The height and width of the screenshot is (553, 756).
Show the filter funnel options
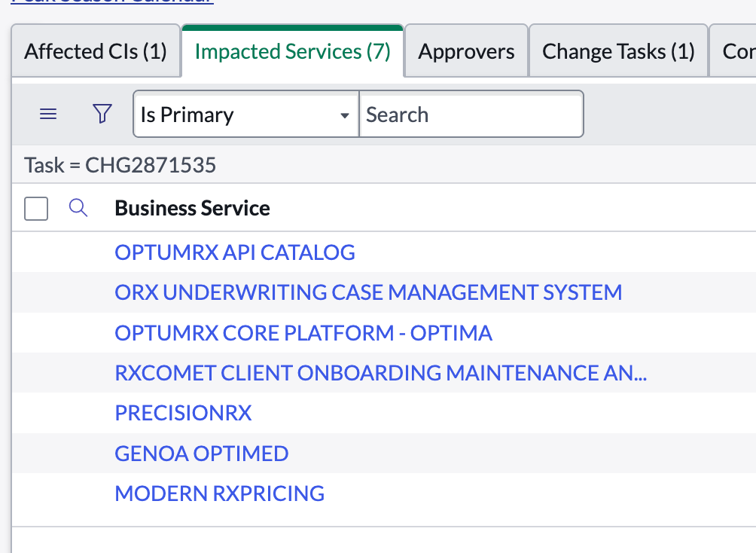tap(102, 114)
